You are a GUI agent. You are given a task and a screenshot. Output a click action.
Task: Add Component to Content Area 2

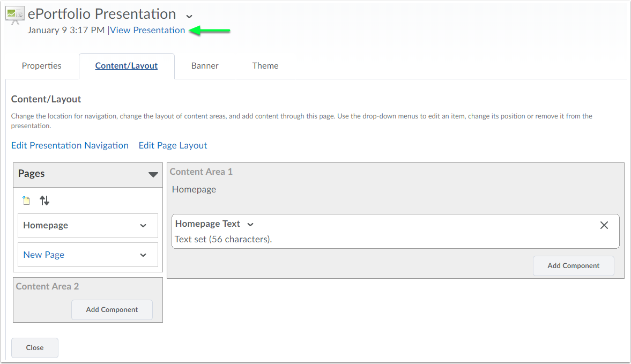click(112, 310)
